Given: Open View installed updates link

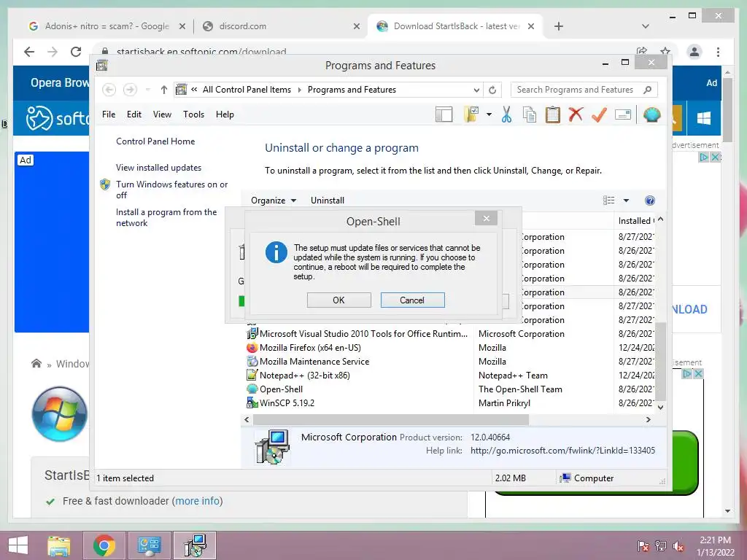Looking at the screenshot, I should 158,168.
